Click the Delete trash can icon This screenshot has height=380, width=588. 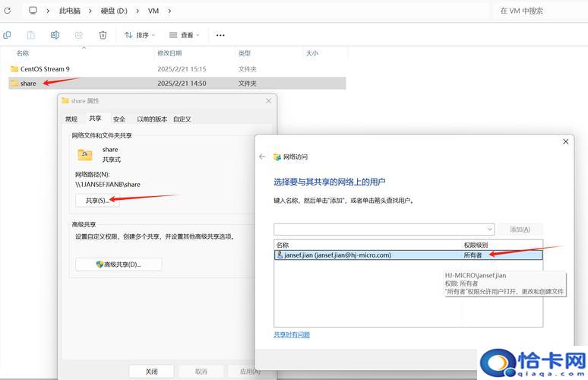point(103,35)
